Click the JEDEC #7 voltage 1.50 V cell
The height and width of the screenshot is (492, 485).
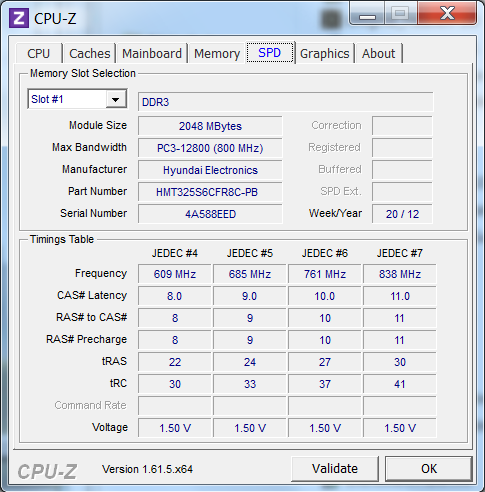point(400,428)
